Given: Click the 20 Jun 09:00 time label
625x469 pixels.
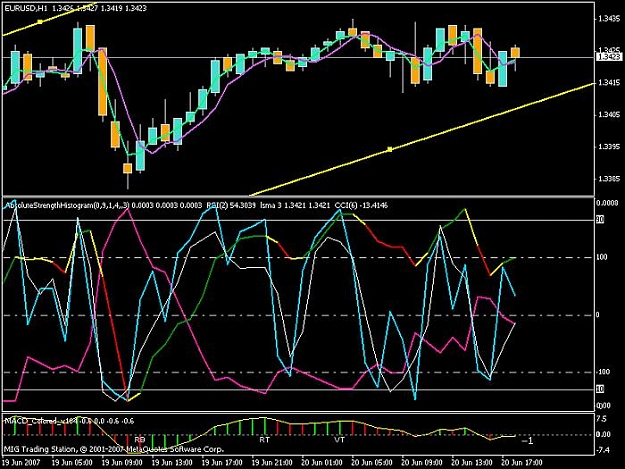Looking at the screenshot, I should (x=422, y=463).
